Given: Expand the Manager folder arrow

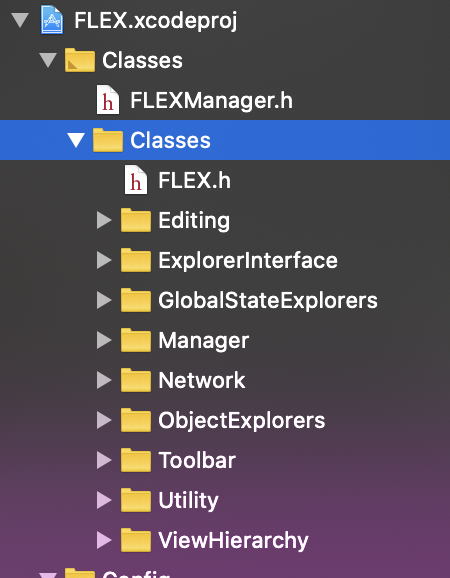Looking at the screenshot, I should point(104,340).
